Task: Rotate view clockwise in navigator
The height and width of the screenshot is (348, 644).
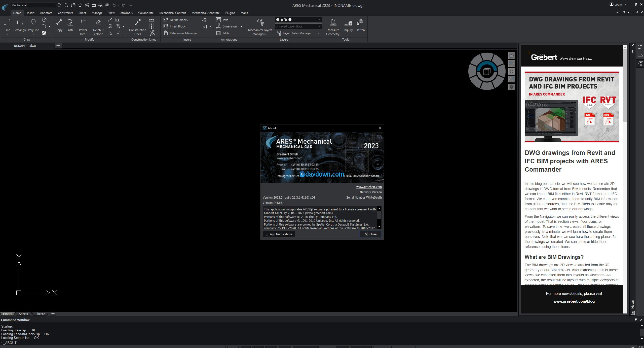Action: coord(511,79)
